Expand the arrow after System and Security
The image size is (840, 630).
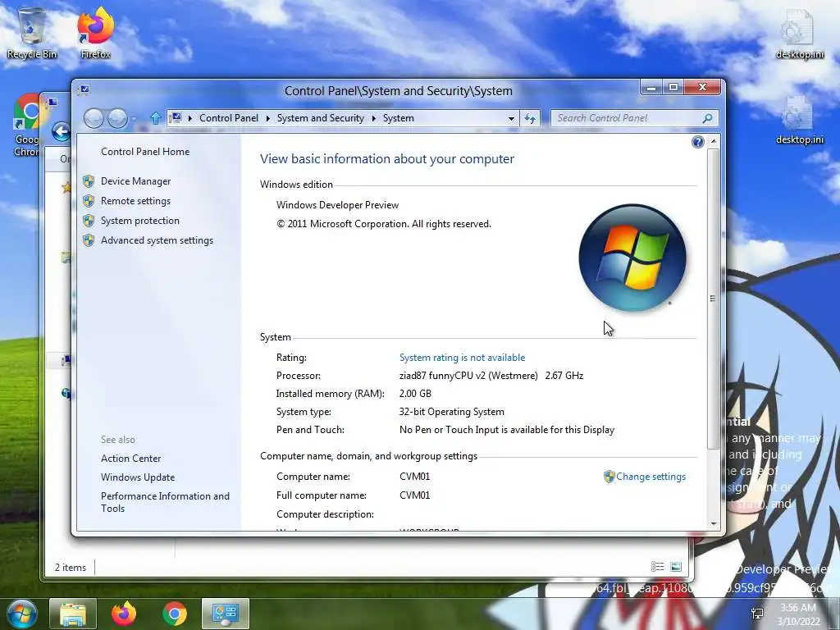tap(373, 118)
